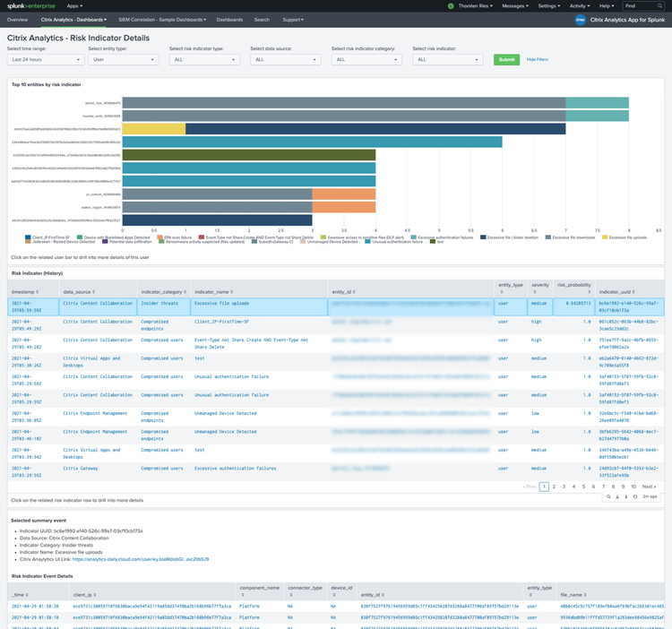Click Excessive file / folder deletion legend swatch
This screenshot has width=672, height=629.
point(483,237)
